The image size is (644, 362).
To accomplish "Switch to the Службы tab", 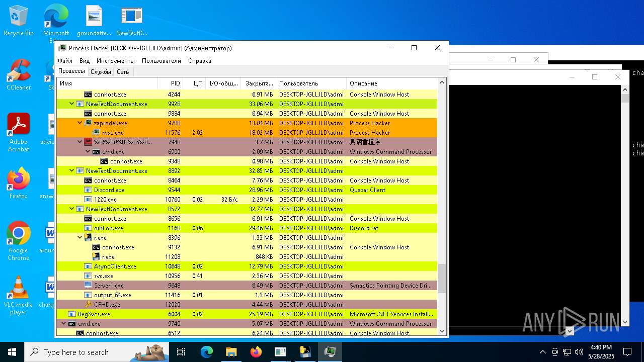I will tap(101, 72).
